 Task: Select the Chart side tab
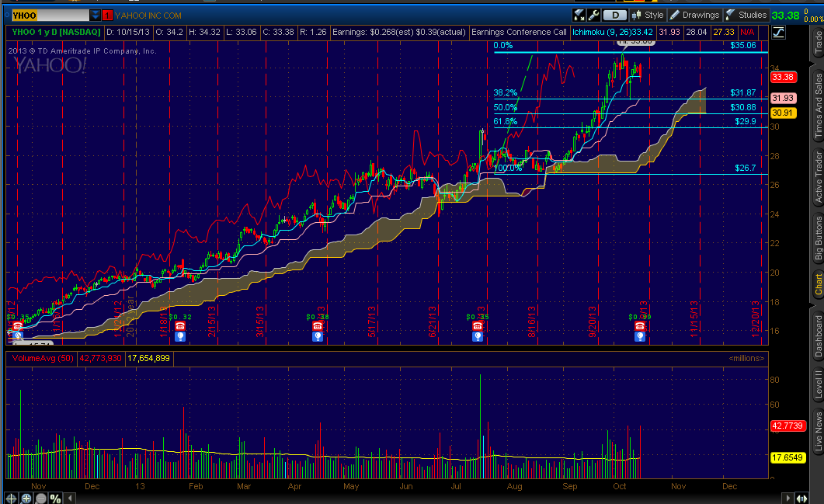(x=818, y=284)
